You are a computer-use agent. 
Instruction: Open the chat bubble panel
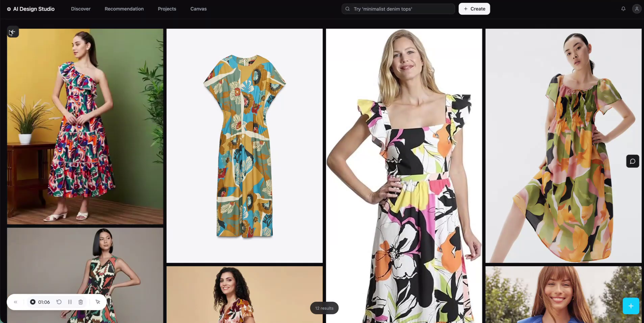(632, 161)
